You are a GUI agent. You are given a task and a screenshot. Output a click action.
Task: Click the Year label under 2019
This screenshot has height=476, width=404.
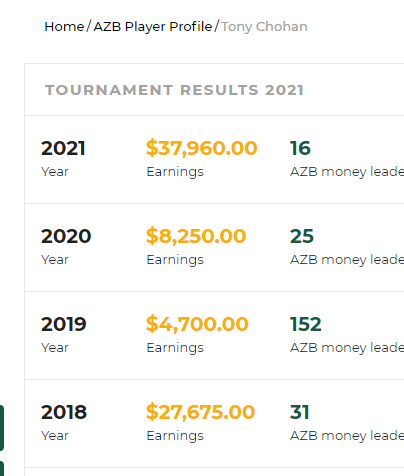tap(55, 348)
